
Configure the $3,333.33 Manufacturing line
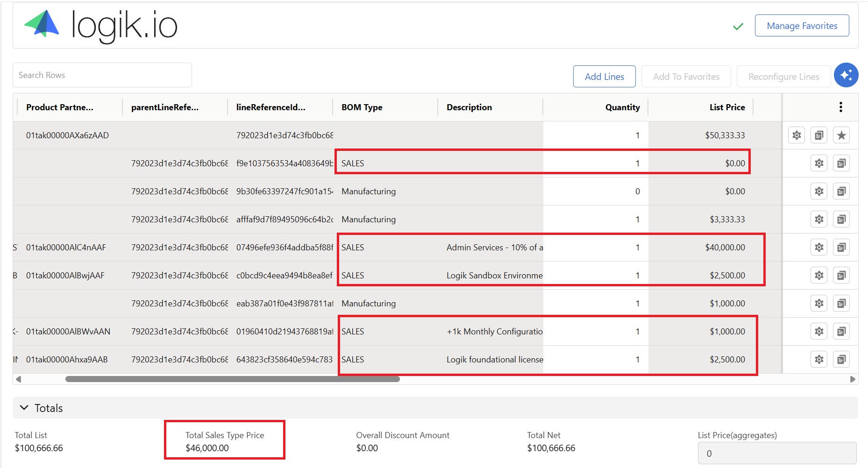(819, 220)
